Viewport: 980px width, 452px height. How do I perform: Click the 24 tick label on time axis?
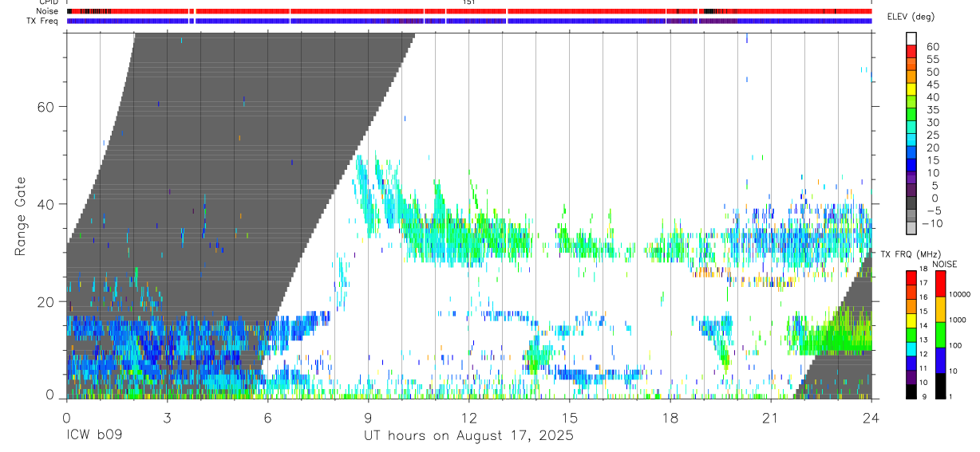(871, 419)
